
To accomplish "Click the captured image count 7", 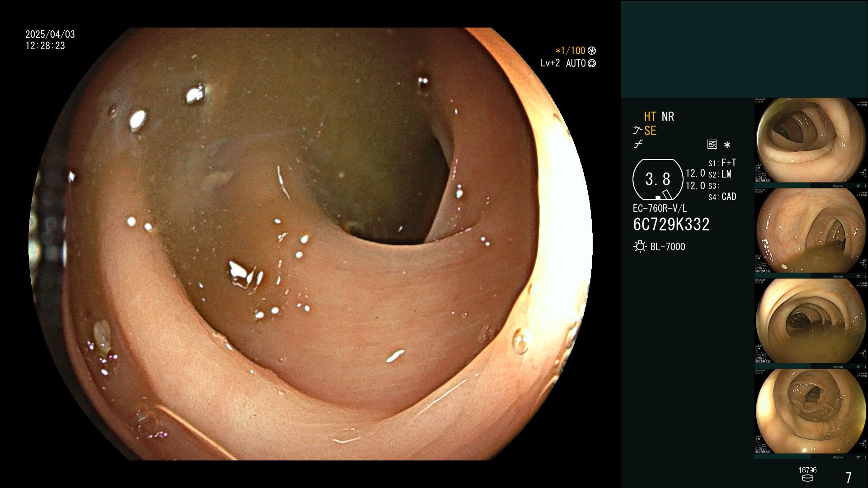I will (849, 478).
